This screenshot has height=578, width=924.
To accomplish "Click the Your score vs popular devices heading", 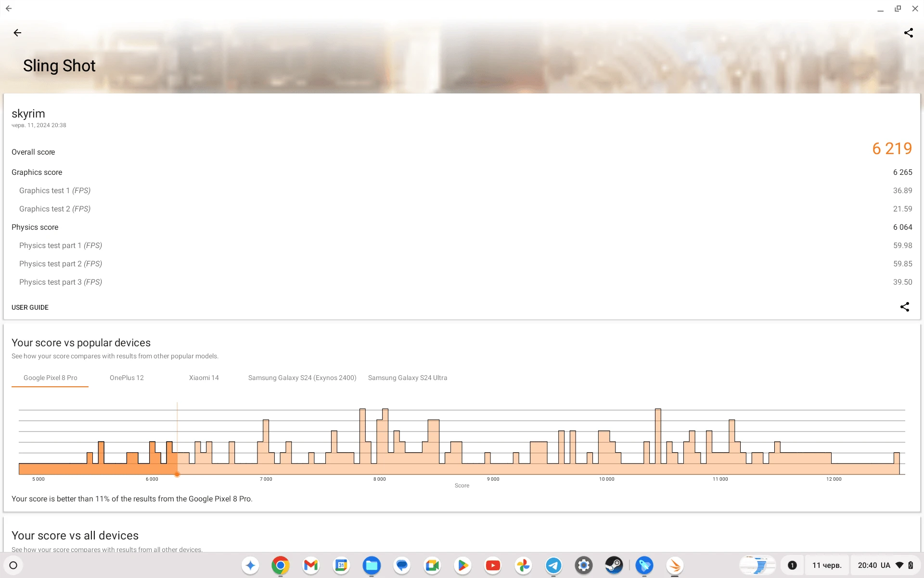I will pos(81,342).
